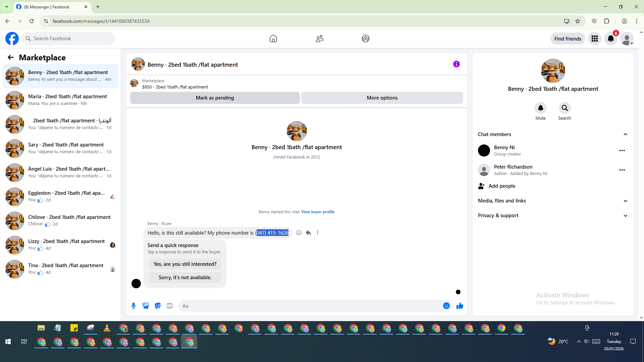This screenshot has width=644, height=362.
Task: Open Facebook home logo
Action: click(12, 39)
